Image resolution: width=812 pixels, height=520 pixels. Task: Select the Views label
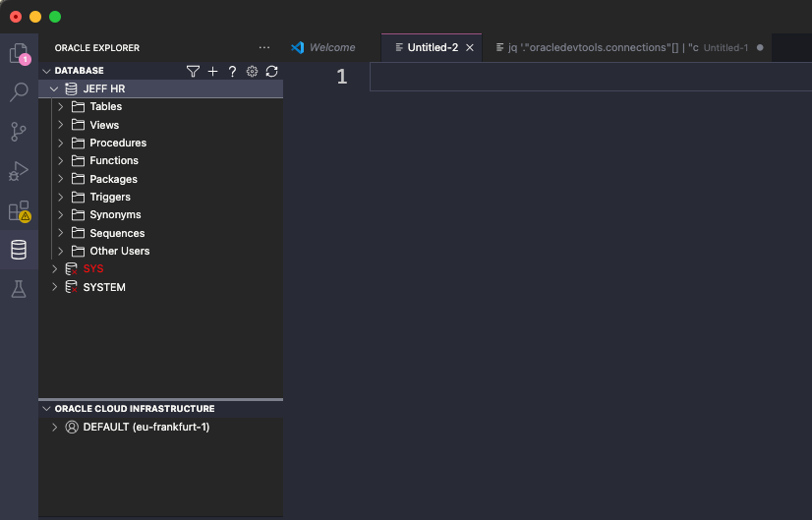[104, 125]
